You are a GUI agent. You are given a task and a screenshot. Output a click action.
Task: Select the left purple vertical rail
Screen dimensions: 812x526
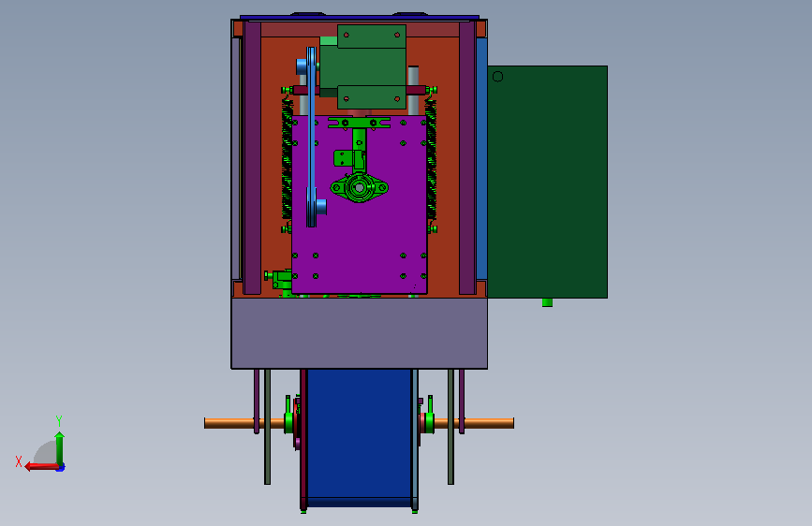[252, 158]
